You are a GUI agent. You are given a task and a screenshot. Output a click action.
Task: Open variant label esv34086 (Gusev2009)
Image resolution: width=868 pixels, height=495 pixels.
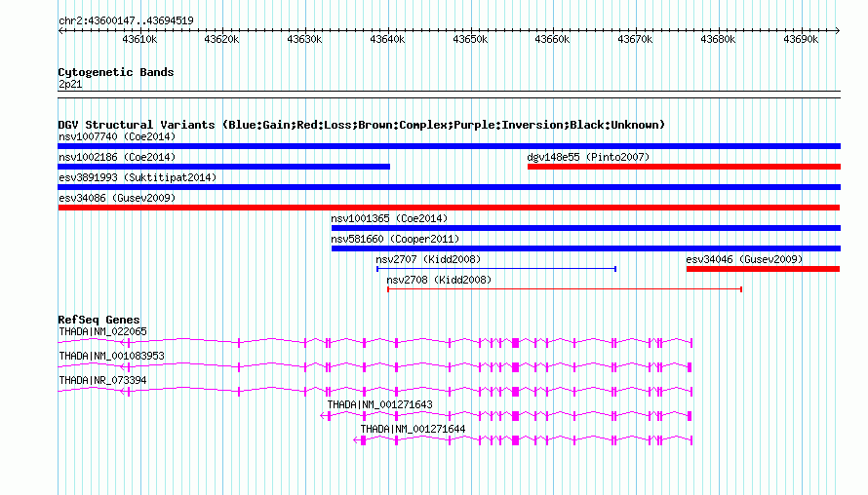click(117, 198)
